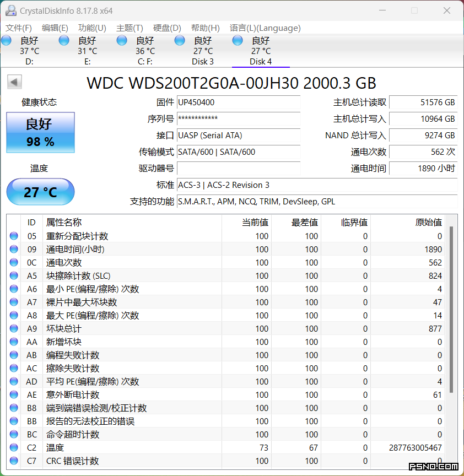Switch to the Disk 3 tab

203,51
